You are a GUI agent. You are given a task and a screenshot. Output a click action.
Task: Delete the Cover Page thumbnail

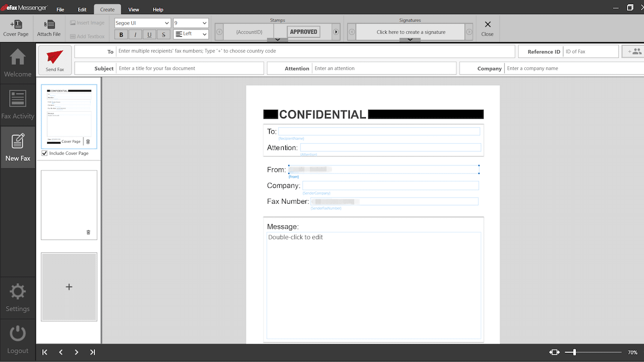point(88,141)
